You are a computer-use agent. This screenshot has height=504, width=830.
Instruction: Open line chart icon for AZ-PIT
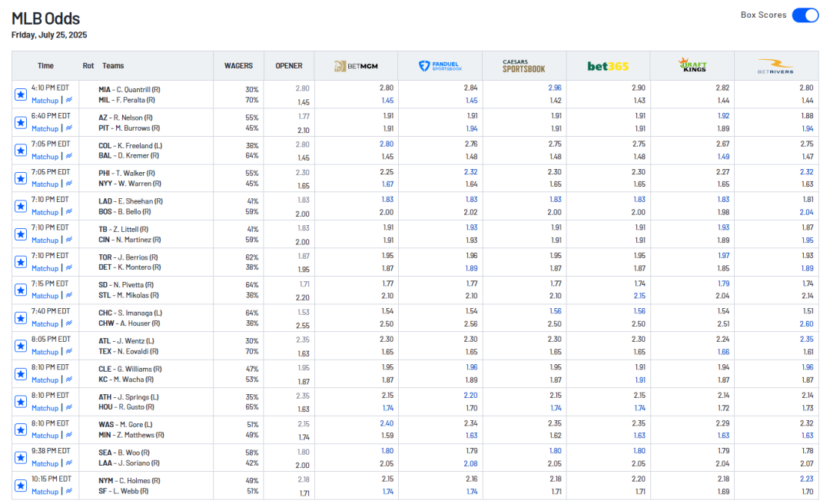[69, 128]
